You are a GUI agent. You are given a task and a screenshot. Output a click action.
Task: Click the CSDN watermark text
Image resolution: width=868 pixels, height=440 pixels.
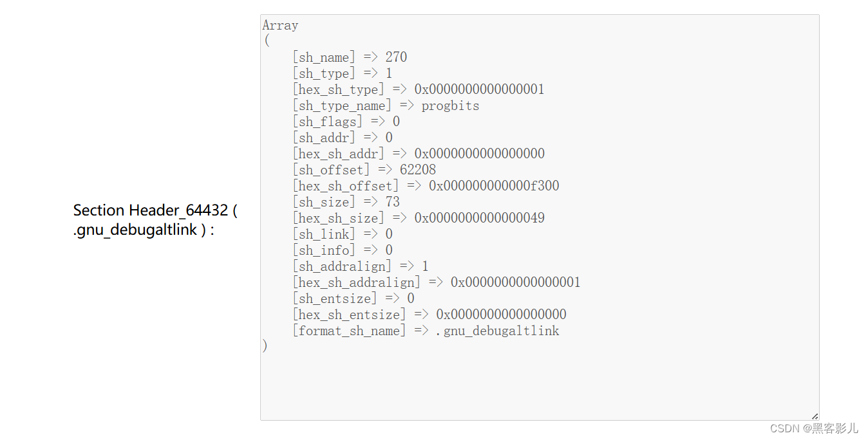coord(814,428)
